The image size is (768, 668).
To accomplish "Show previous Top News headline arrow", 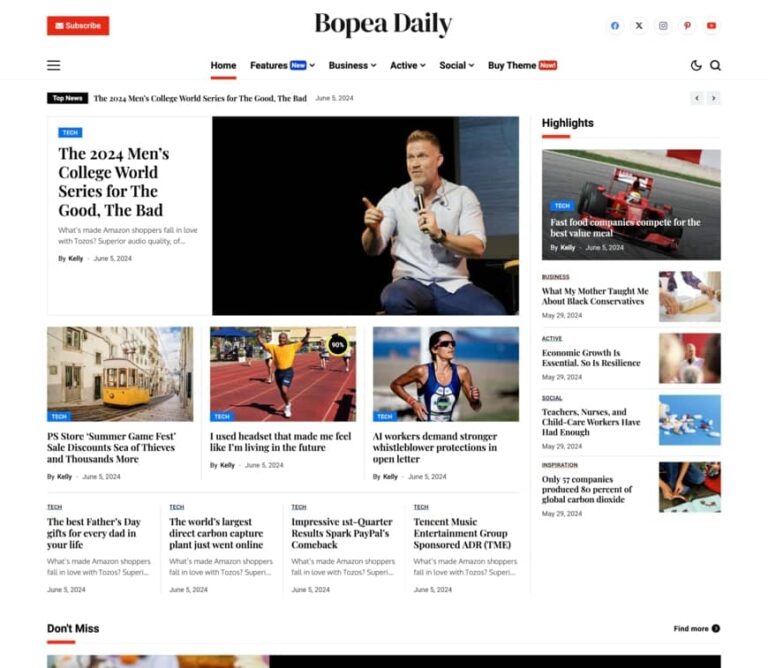I will (x=697, y=98).
